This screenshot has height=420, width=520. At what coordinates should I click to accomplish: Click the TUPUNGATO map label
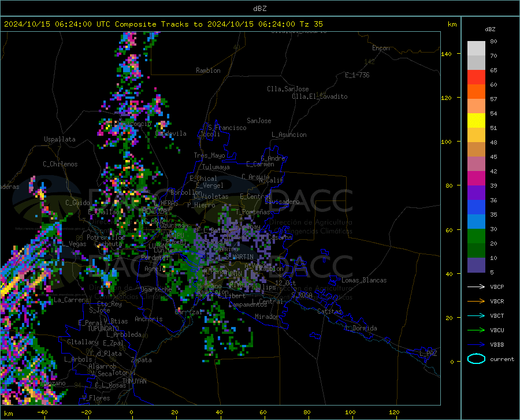pos(103,329)
